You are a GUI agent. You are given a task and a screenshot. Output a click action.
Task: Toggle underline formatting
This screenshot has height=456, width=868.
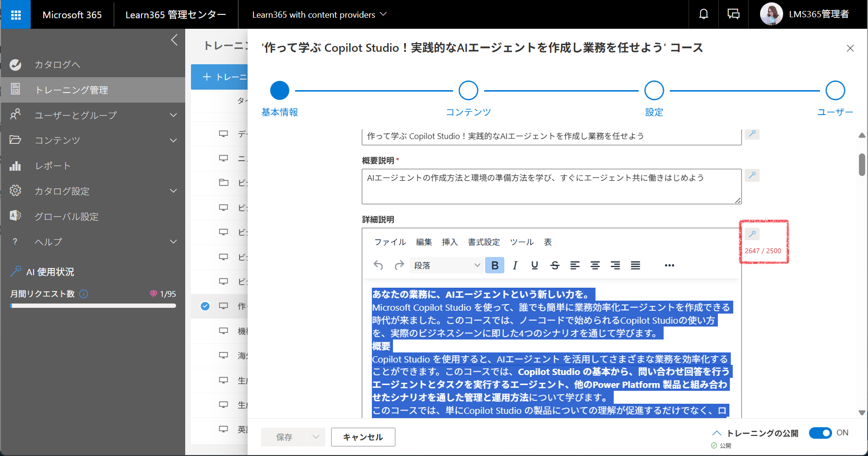[535, 265]
